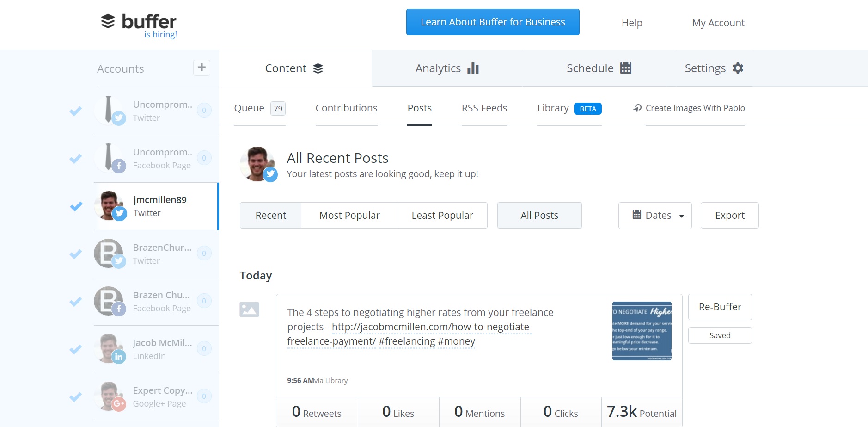Toggle the checkmark for Expert Copy Google+ Page
Viewport: 868px width, 427px height.
click(75, 396)
